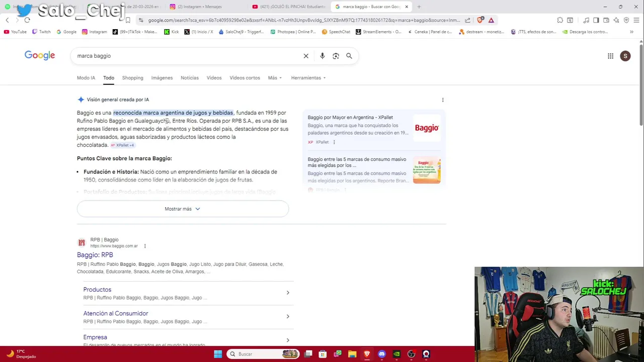Switch to the Shopping tab
Viewport: 644px width, 362px height.
point(133,78)
